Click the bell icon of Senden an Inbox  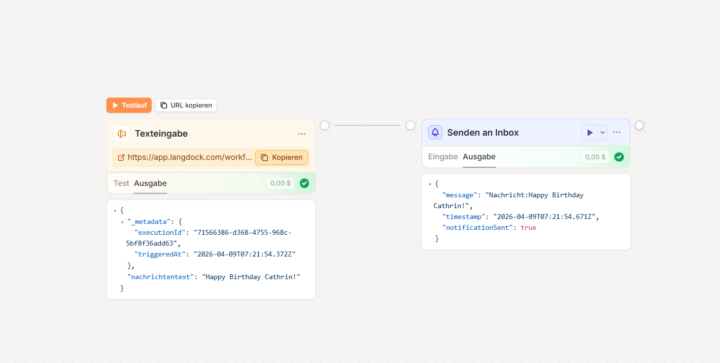click(x=435, y=133)
